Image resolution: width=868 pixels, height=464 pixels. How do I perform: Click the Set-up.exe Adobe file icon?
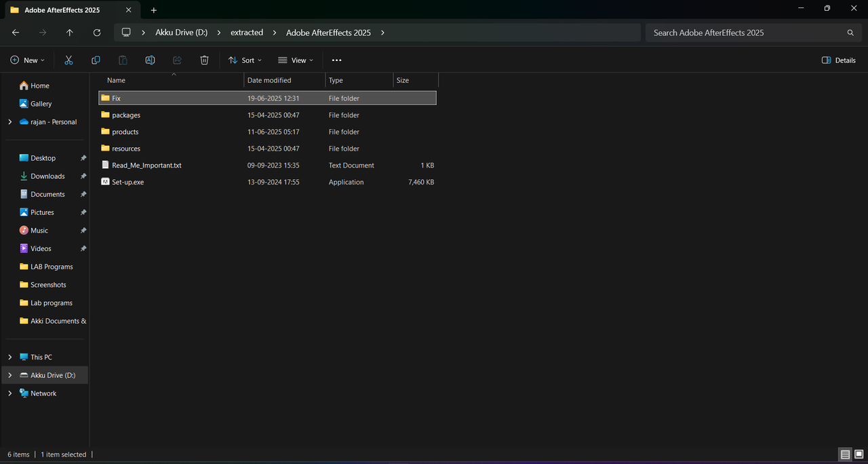click(x=105, y=182)
